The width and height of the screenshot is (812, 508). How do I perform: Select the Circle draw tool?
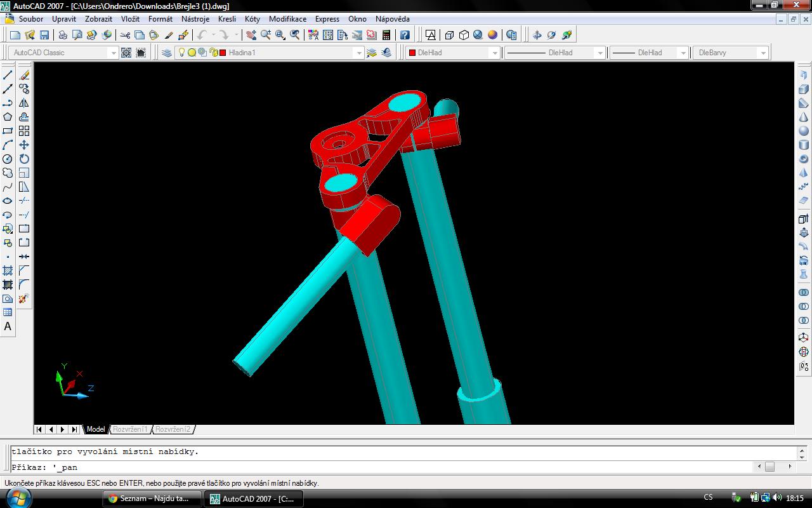(x=8, y=159)
